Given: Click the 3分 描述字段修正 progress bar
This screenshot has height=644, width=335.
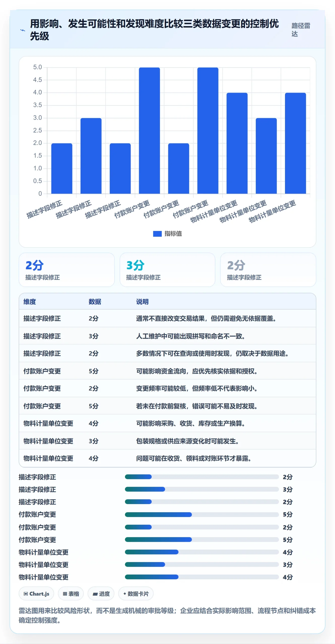Looking at the screenshot, I should 202,489.
